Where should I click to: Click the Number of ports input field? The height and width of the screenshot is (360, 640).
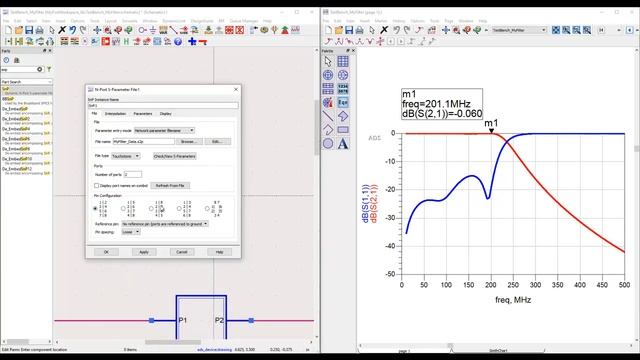tap(133, 174)
